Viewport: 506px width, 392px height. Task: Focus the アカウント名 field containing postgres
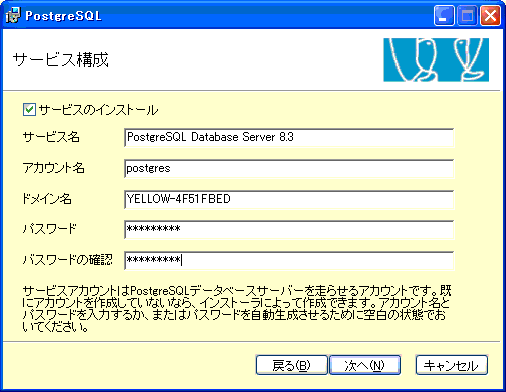tap(289, 169)
